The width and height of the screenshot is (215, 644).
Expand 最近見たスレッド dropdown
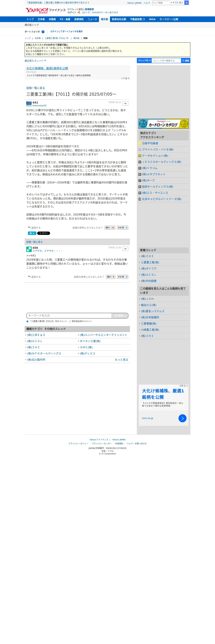point(35,61)
